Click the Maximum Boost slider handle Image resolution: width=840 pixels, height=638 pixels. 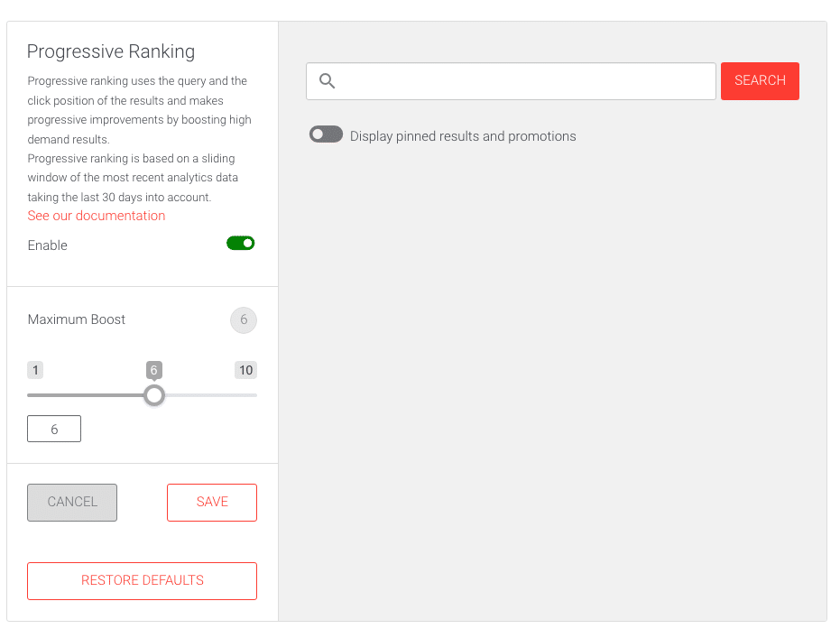pyautogui.click(x=154, y=396)
